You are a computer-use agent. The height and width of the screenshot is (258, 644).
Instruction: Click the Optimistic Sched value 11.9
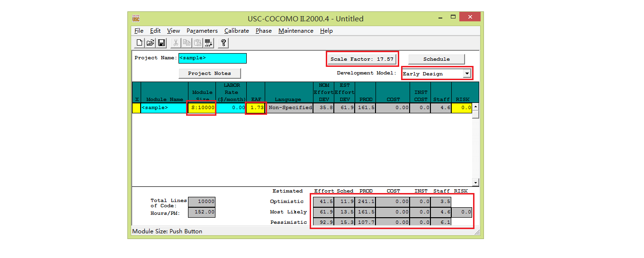tap(345, 201)
